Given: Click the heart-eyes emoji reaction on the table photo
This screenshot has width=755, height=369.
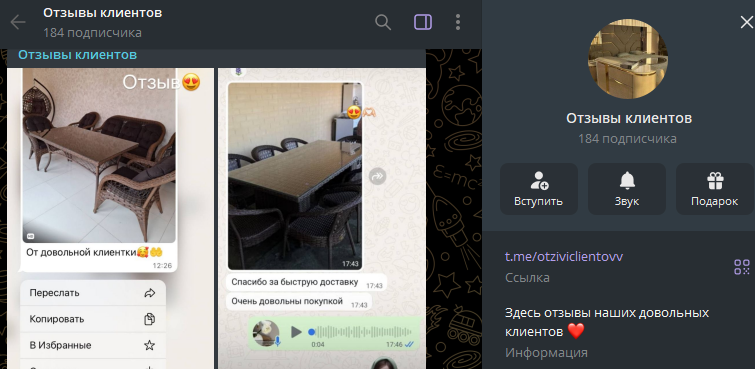Looking at the screenshot, I should tap(354, 112).
